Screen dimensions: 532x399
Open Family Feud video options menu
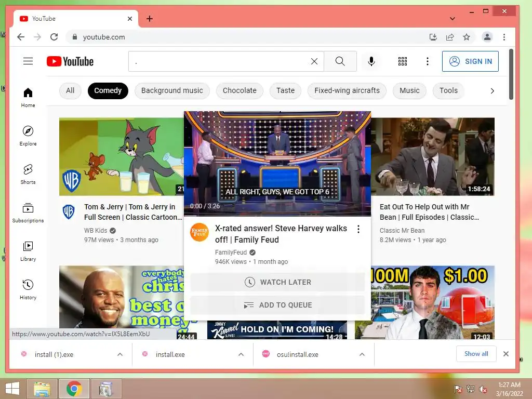pos(358,229)
